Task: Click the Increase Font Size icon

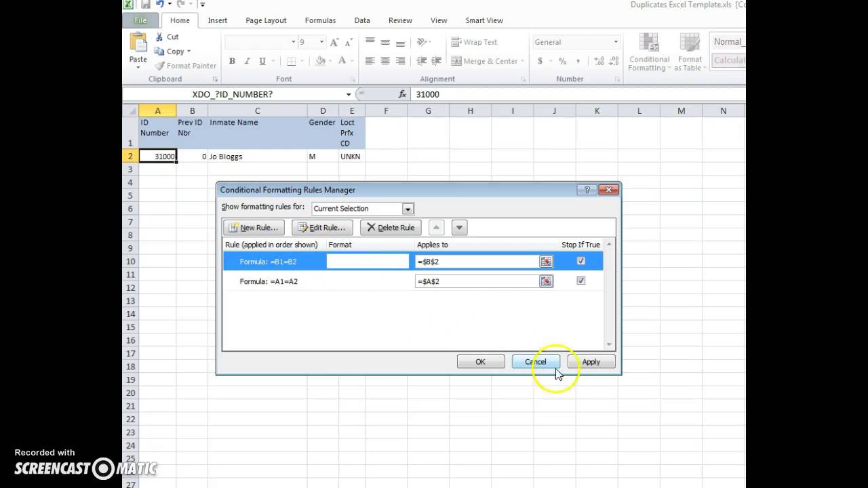Action: click(x=334, y=42)
